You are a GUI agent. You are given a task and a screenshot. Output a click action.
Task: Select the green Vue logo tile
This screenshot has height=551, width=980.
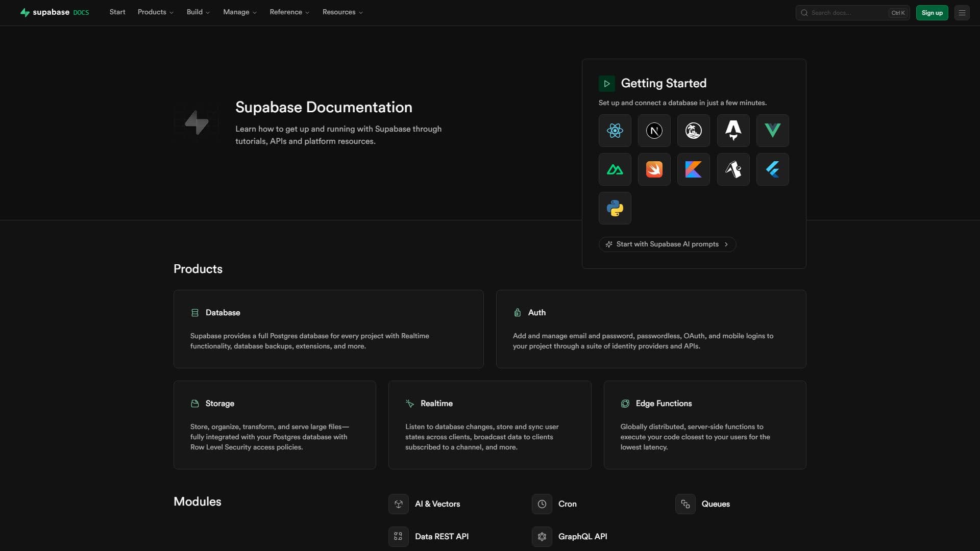coord(772,131)
